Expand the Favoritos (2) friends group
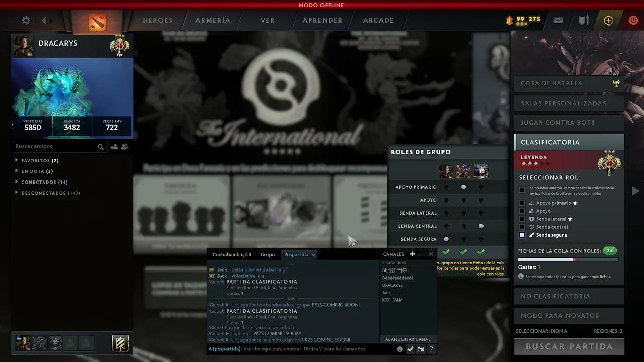 tap(38, 161)
